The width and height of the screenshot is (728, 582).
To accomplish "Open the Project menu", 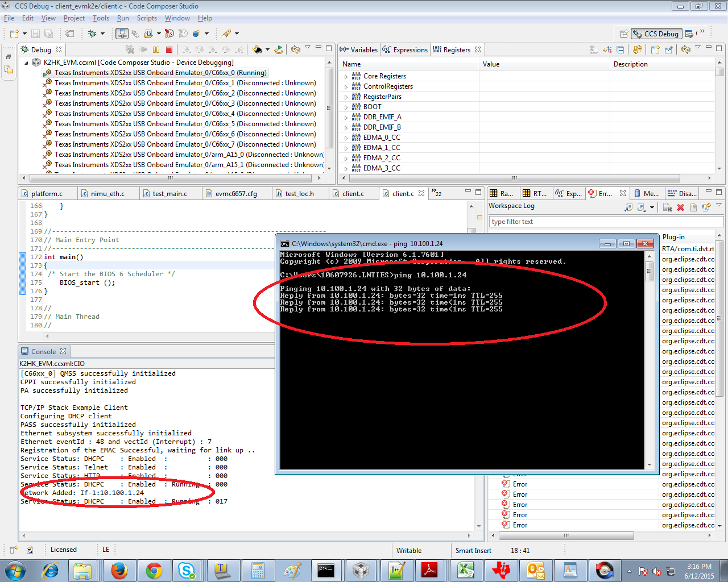I will coord(74,18).
